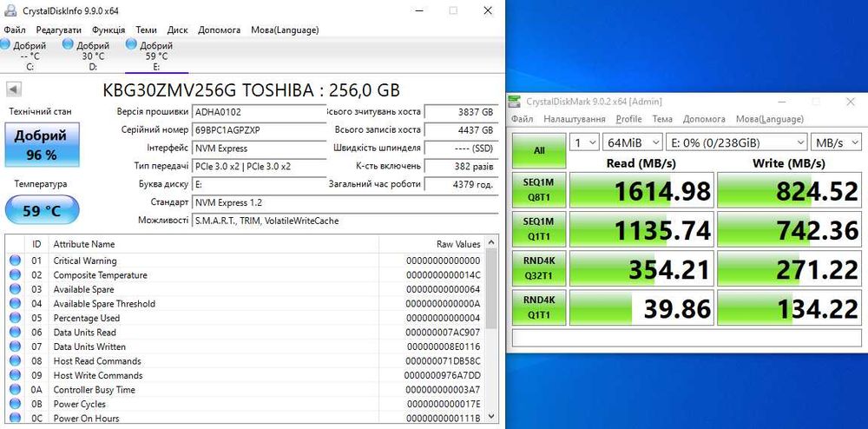Screen dimensions: 868x429
Task: Click CrystalDiskMark title bar app icon
Action: click(x=515, y=102)
